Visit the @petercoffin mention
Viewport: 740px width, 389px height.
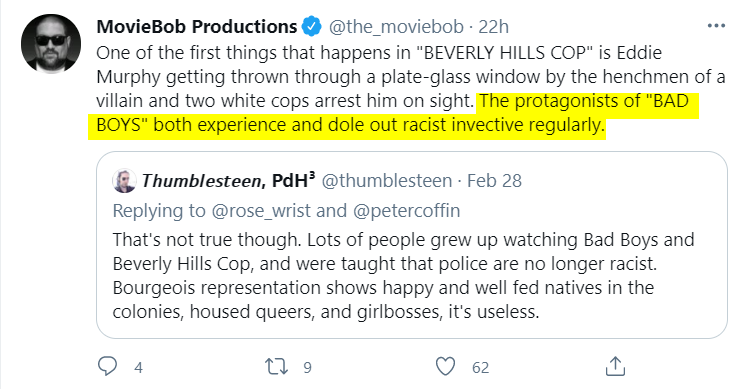click(x=406, y=211)
